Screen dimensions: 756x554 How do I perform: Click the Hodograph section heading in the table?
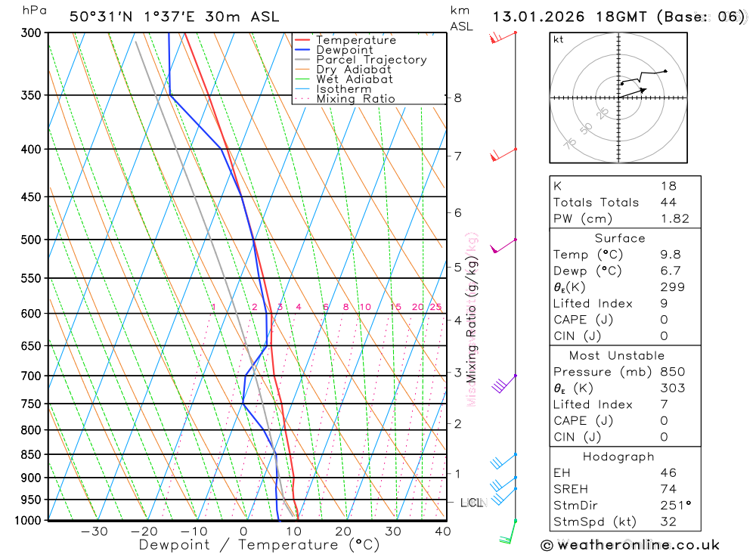tap(620, 457)
